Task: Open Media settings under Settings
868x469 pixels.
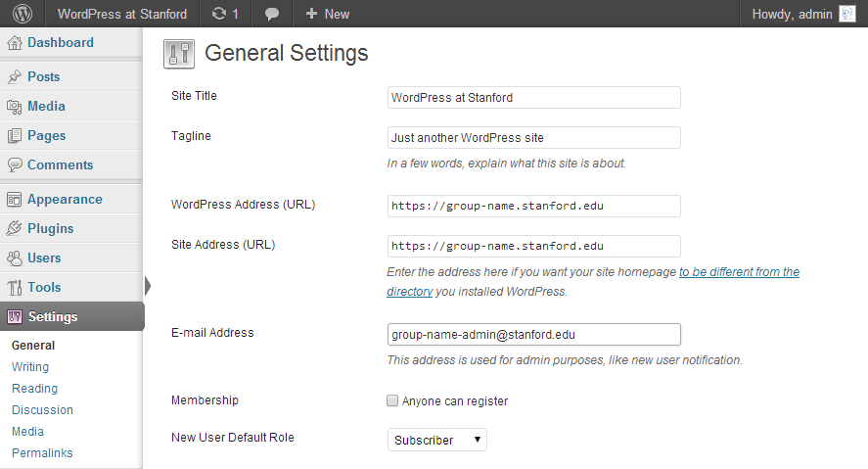Action: (x=27, y=432)
